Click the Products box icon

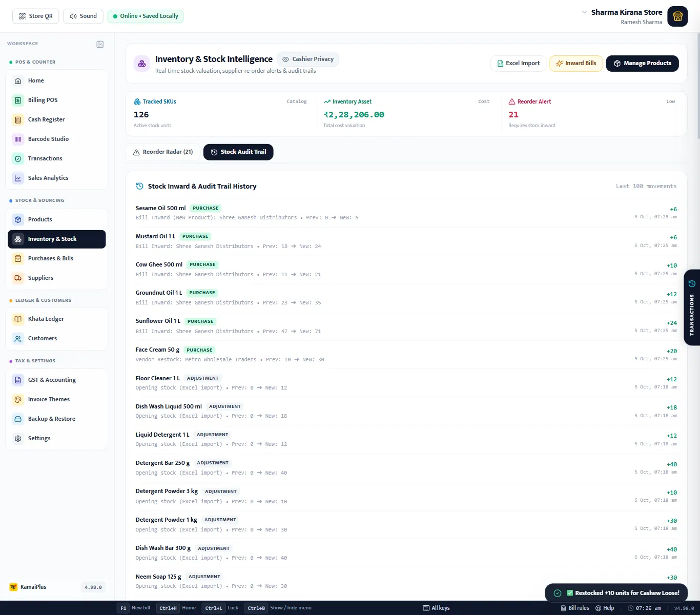18,219
